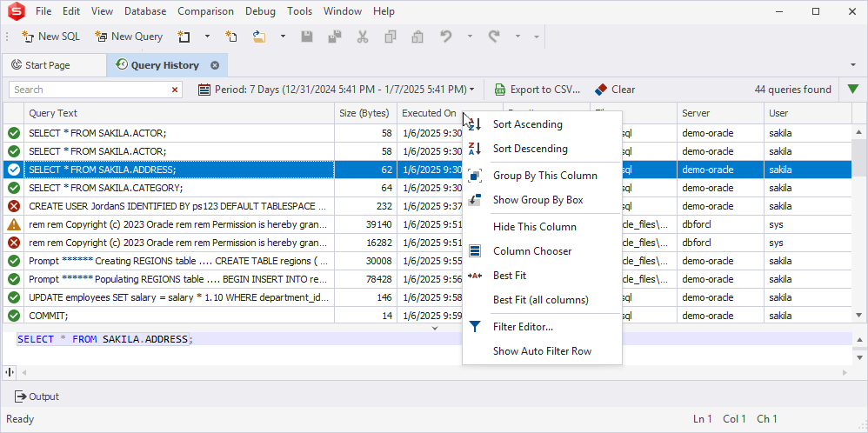Click the split view icon at bottom left
Image resolution: width=868 pixels, height=433 pixels.
click(10, 373)
